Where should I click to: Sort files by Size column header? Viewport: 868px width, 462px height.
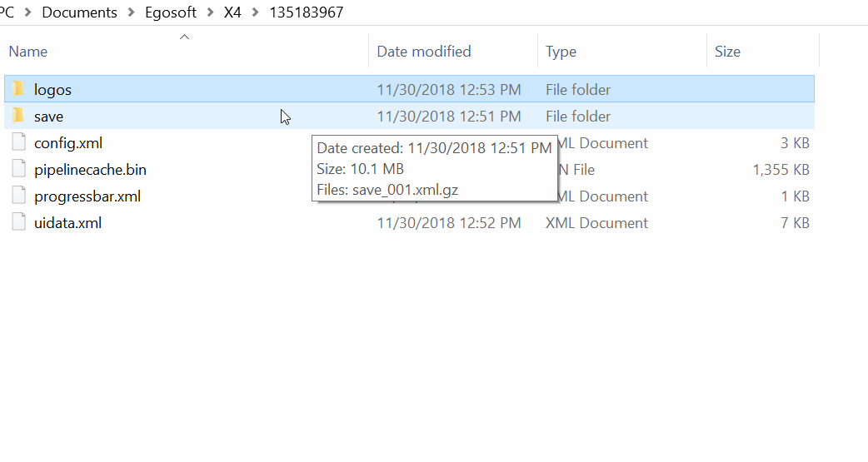(727, 52)
